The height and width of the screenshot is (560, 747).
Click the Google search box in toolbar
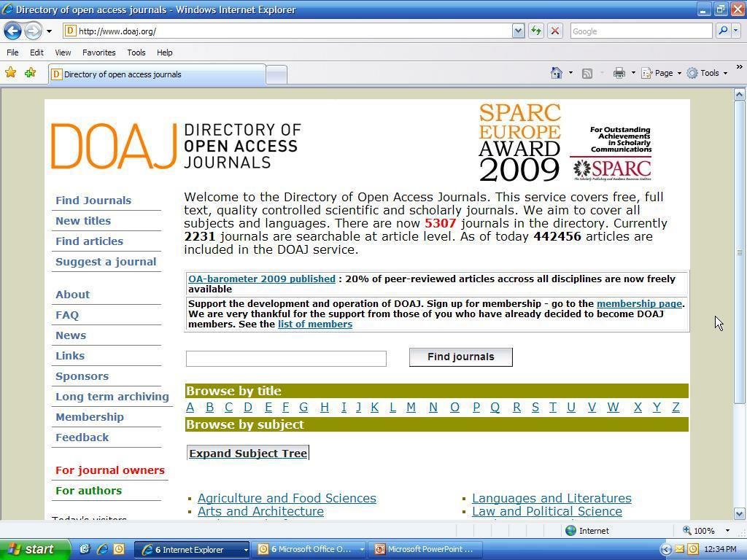tap(640, 31)
